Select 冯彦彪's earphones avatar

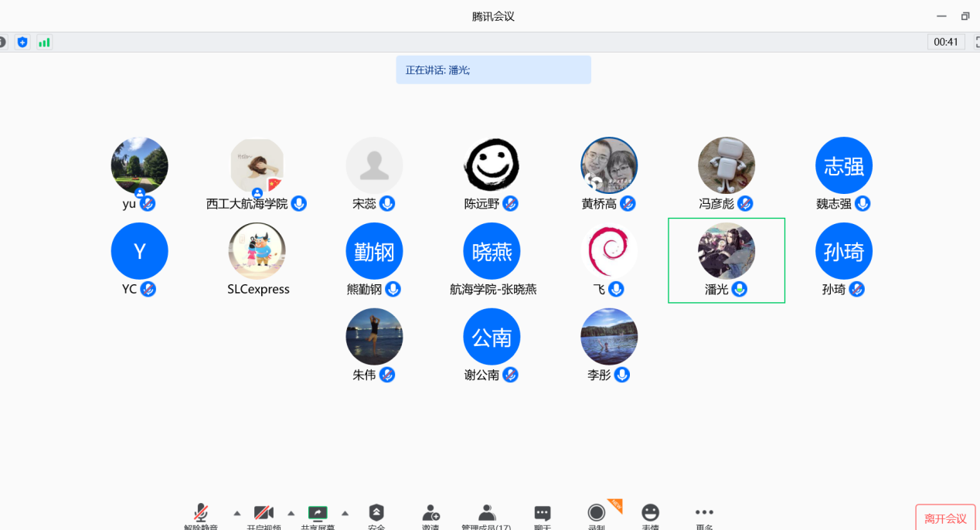726,165
